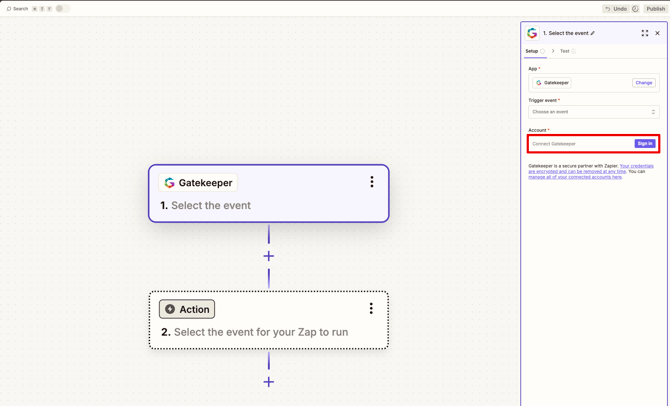
Task: Open three-dot menu on Action step
Action: pos(371,309)
